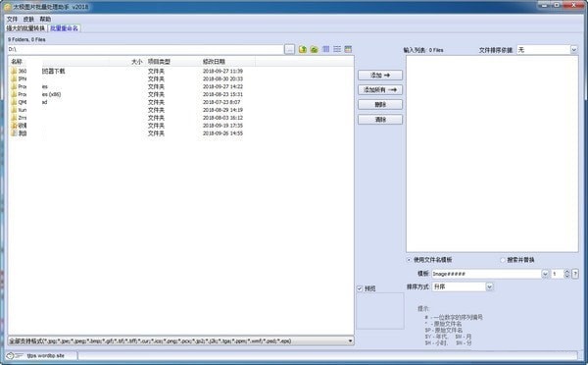
Task: Expand the 模板 template dropdown arrow
Action: pyautogui.click(x=545, y=274)
